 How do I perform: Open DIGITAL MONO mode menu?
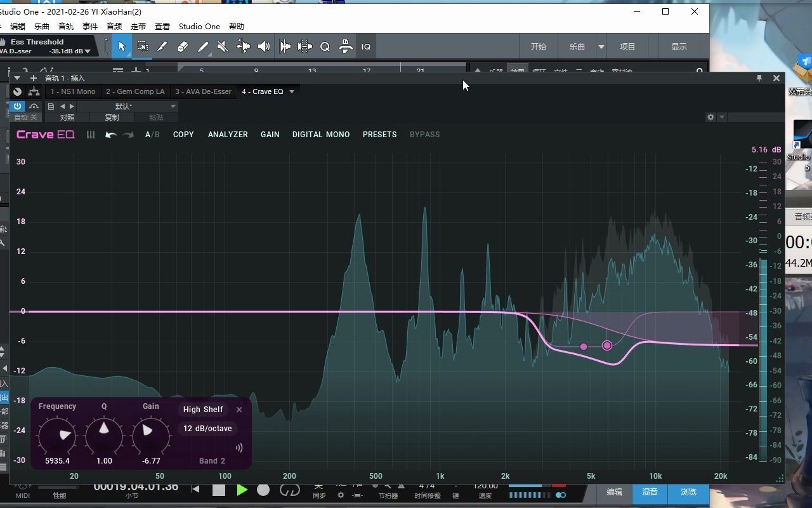pyautogui.click(x=321, y=135)
